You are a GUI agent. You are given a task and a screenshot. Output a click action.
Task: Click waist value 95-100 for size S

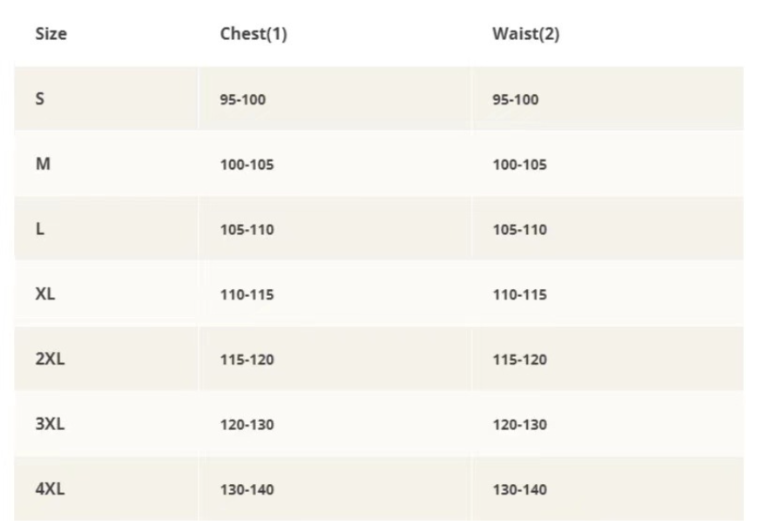click(515, 99)
